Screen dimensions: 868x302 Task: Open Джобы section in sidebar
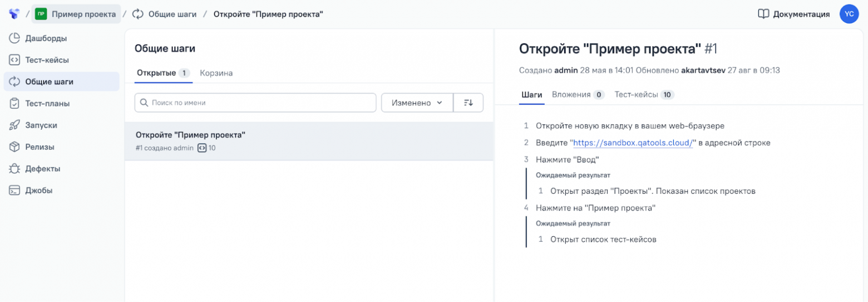[38, 191]
